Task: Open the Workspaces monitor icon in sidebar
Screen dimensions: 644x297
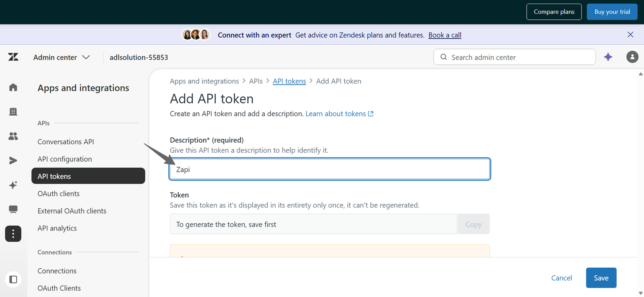Action: [13, 209]
